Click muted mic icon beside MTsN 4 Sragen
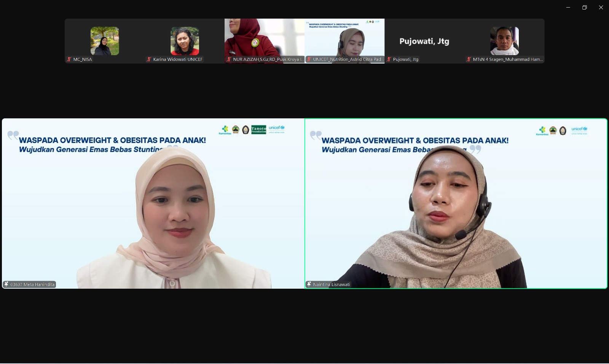Screen dimensions: 609x364 point(469,59)
